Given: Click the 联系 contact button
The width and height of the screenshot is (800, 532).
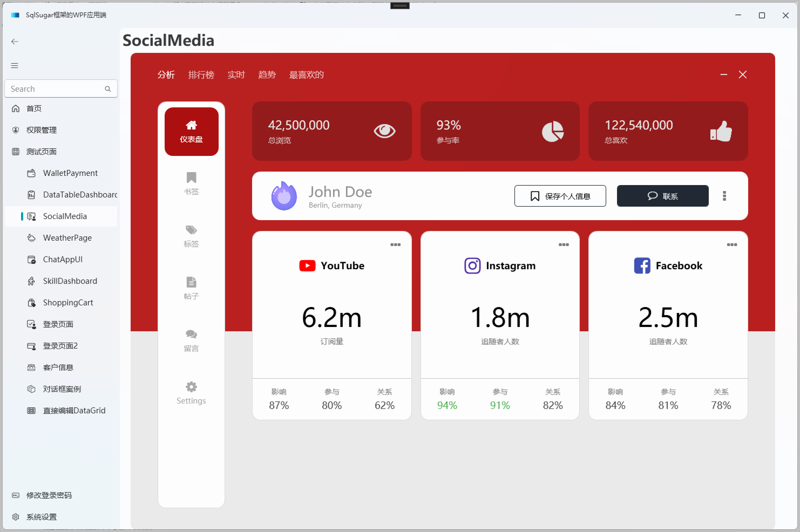Looking at the screenshot, I should pyautogui.click(x=663, y=196).
